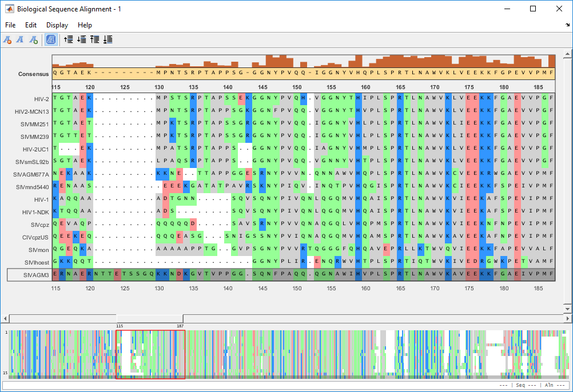
Task: Select the SIVcpz sequence label
Action: (40, 225)
